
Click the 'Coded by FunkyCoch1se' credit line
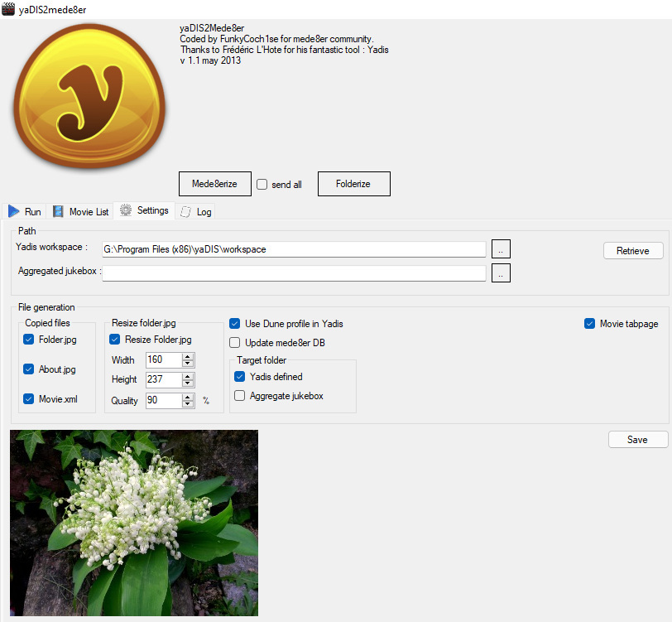point(276,39)
